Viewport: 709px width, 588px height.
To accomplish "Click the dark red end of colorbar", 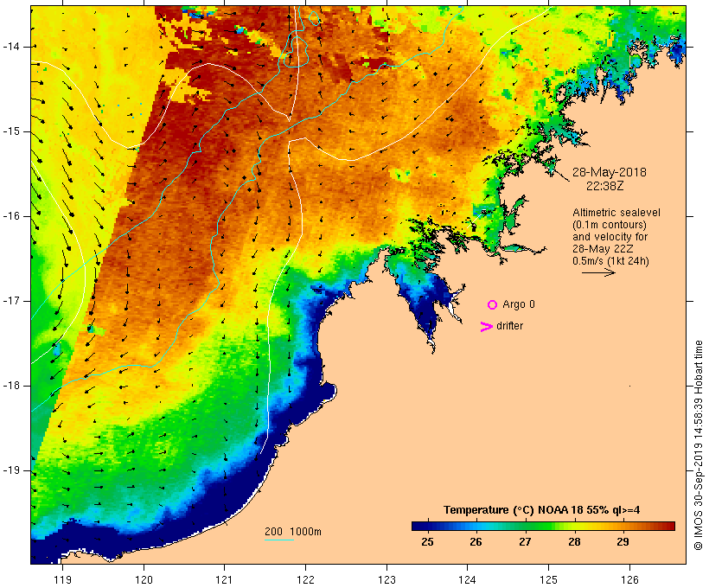I will (x=670, y=526).
